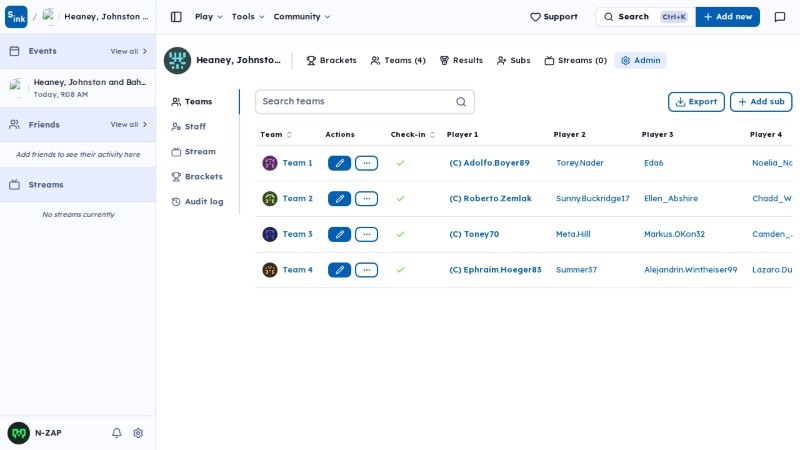Viewport: 800px width, 450px height.
Task: Toggle Team 4 check-in checkmark
Action: [x=401, y=270]
